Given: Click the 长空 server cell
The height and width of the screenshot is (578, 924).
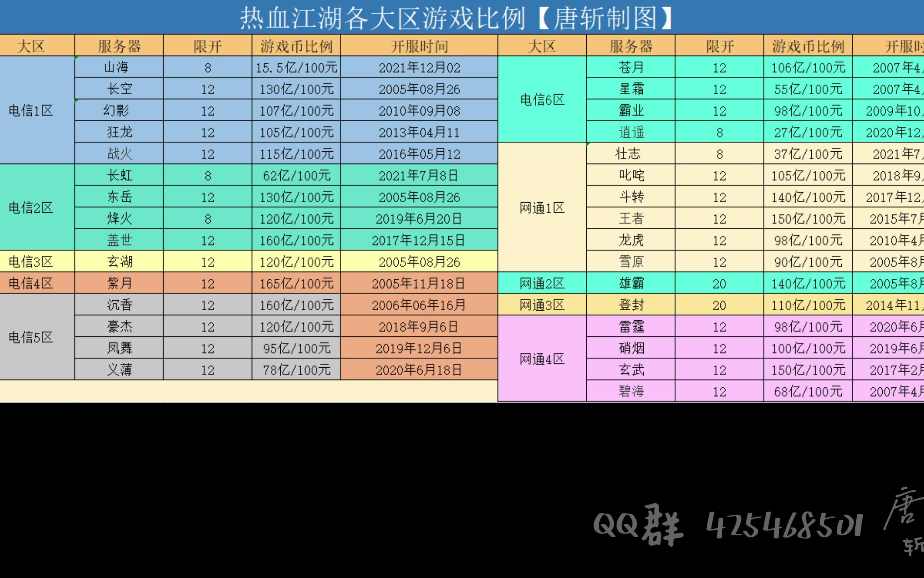Looking at the screenshot, I should [119, 88].
